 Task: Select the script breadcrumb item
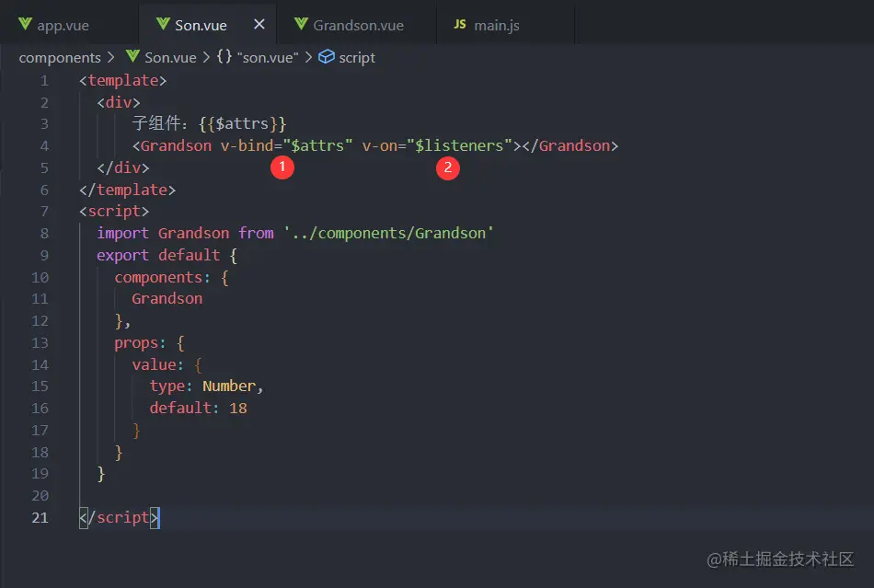click(357, 57)
